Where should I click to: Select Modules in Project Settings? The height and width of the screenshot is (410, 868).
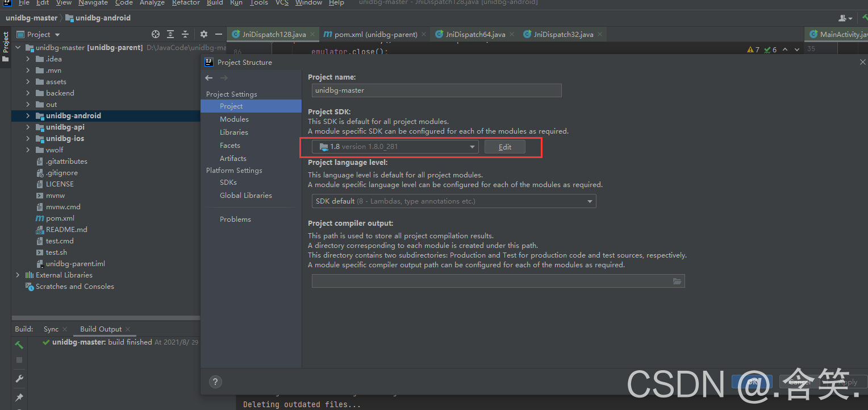point(234,119)
